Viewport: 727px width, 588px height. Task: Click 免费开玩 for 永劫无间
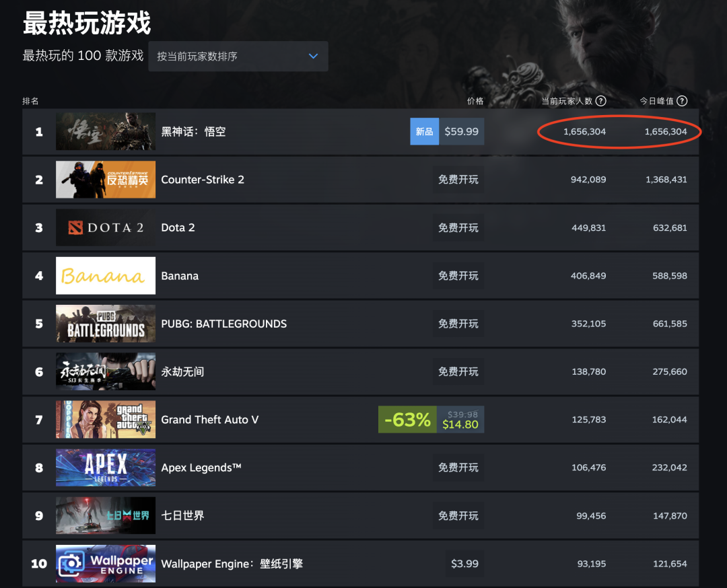[458, 371]
